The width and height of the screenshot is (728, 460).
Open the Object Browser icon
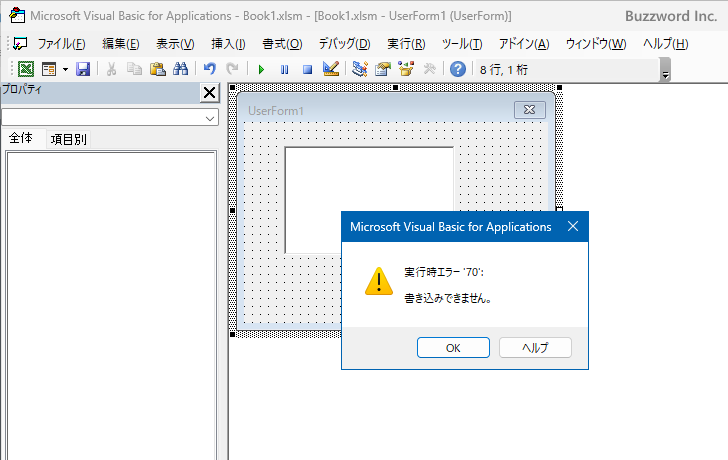(x=406, y=70)
